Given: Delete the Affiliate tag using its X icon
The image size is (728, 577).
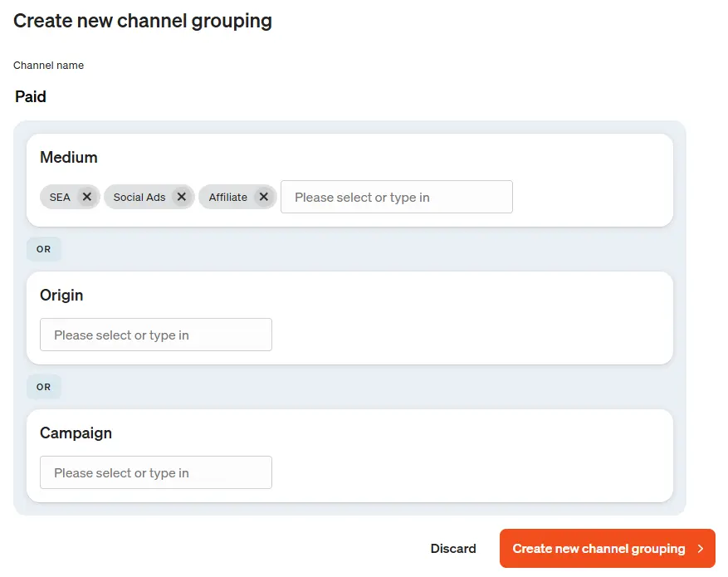Looking at the screenshot, I should 263,197.
